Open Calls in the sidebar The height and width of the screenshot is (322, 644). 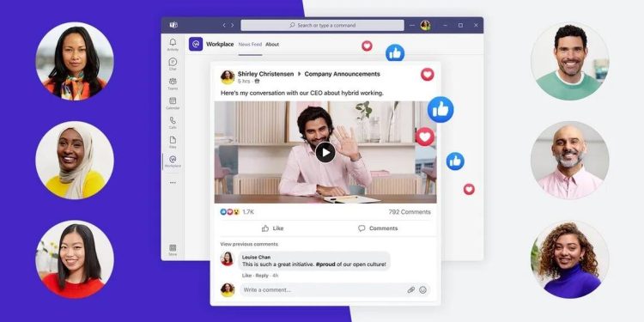pos(173,123)
